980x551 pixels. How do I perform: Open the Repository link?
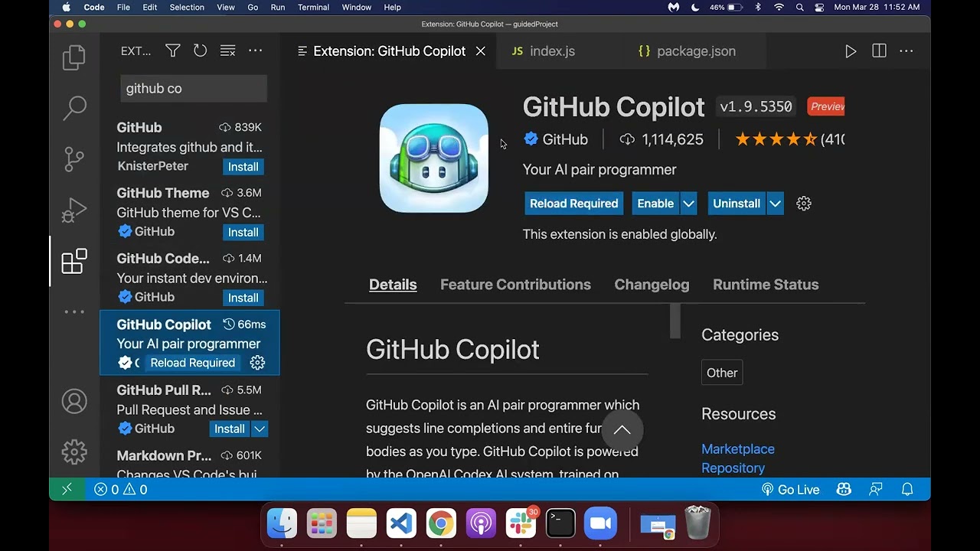pyautogui.click(x=733, y=468)
